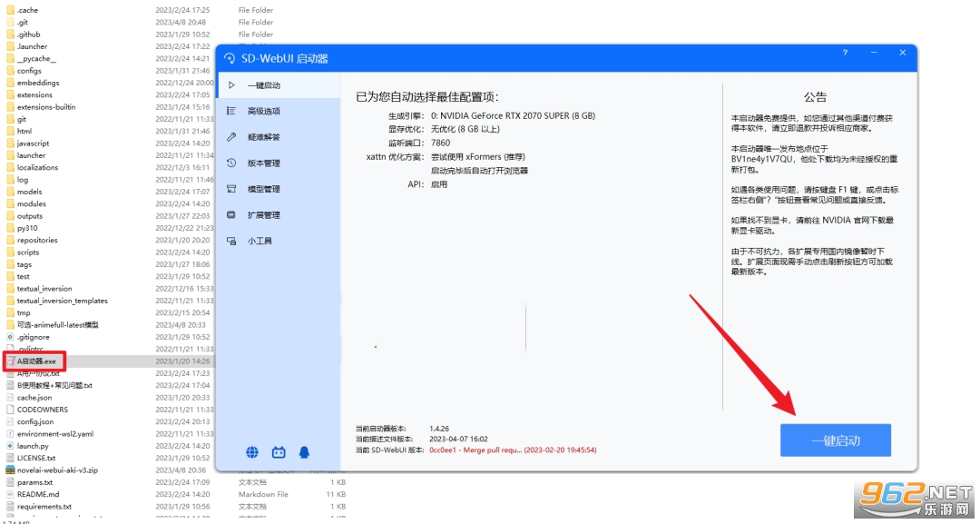The image size is (980, 524).
Task: Select 一键启动 tab in launcher sidebar
Action: pos(279,85)
